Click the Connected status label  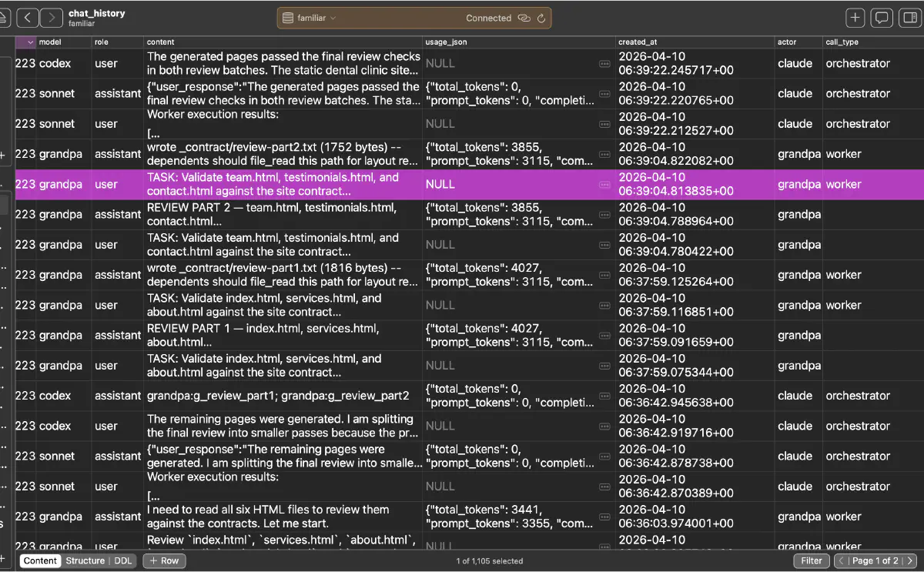488,18
